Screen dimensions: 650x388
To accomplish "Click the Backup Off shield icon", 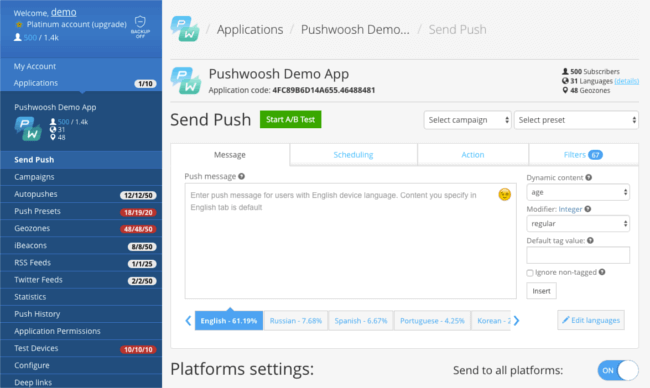I will (140, 27).
